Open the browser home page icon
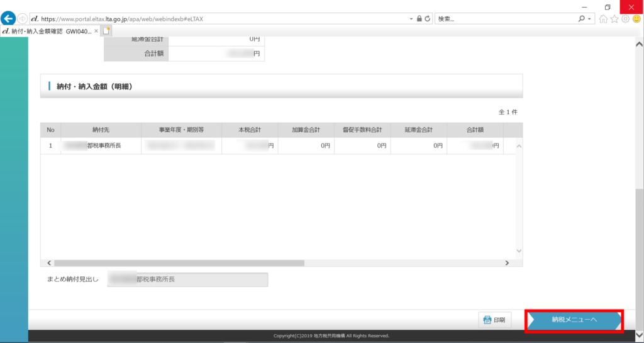Screen dimensions: 644x343 pyautogui.click(x=604, y=19)
